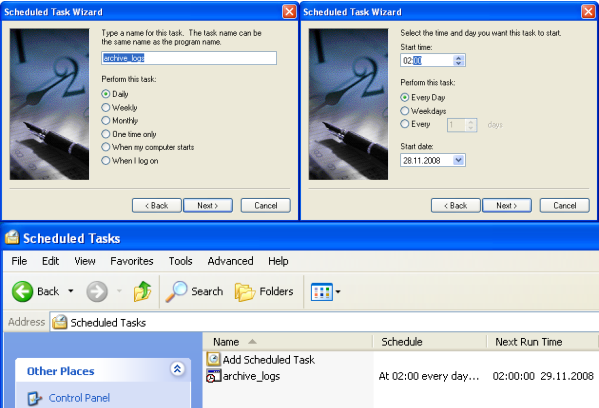Click Next in the task name wizard

pyautogui.click(x=208, y=206)
